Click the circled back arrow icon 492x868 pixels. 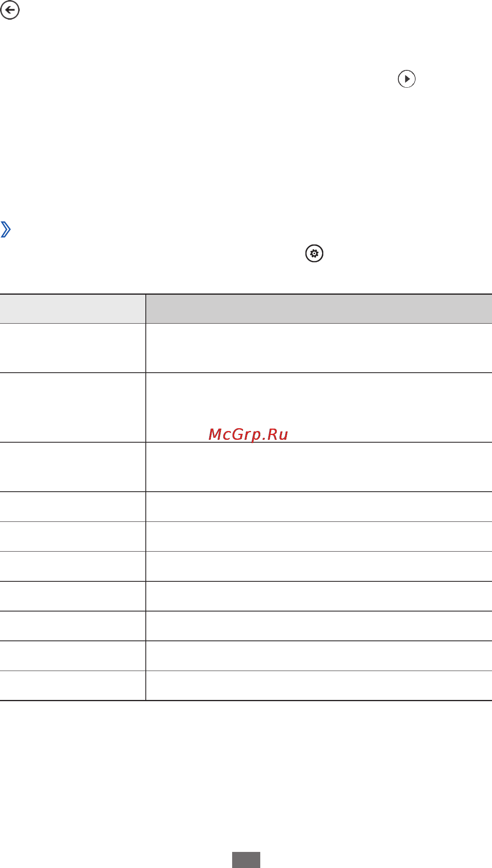(10, 10)
